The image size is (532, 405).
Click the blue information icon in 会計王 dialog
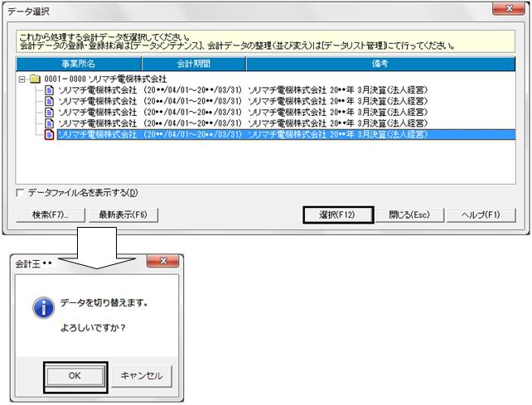click(x=43, y=307)
